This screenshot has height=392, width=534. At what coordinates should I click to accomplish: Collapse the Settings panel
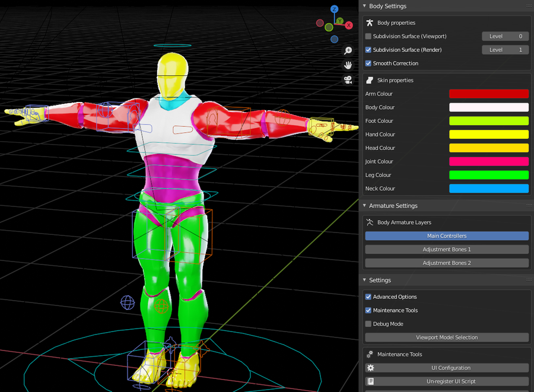[364, 280]
